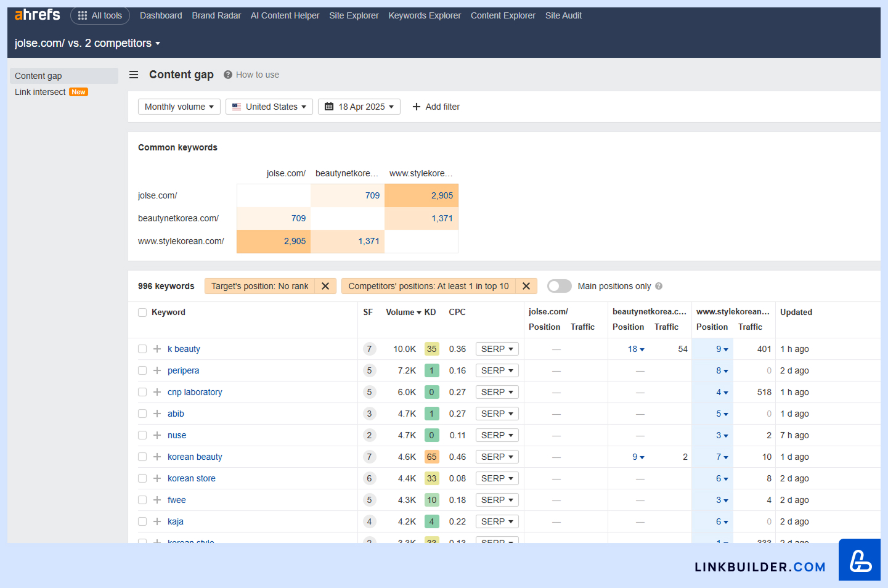Open SERP dropdown for k beauty
Screen dimensions: 888x588
pos(497,349)
